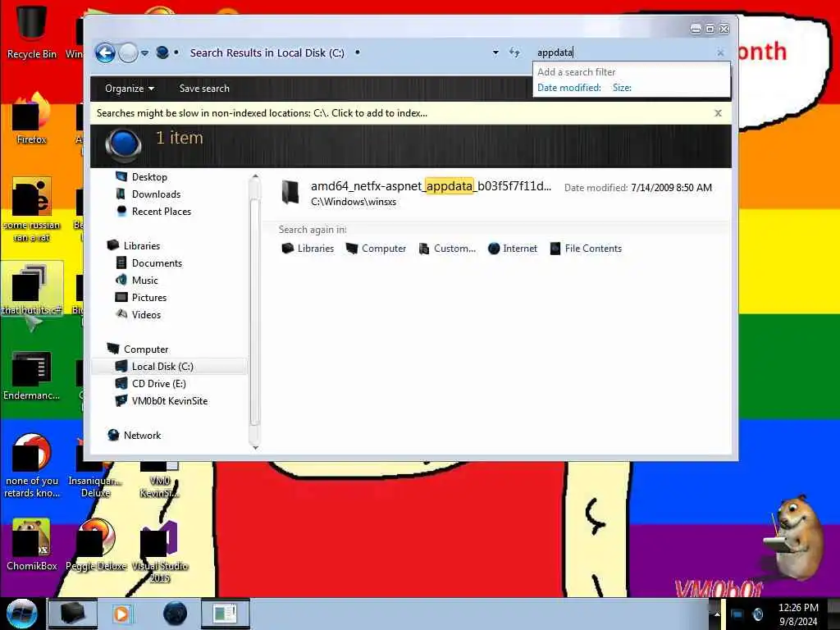Image resolution: width=840 pixels, height=630 pixels.
Task: Open the recent pages dropdown arrow
Action: click(144, 53)
